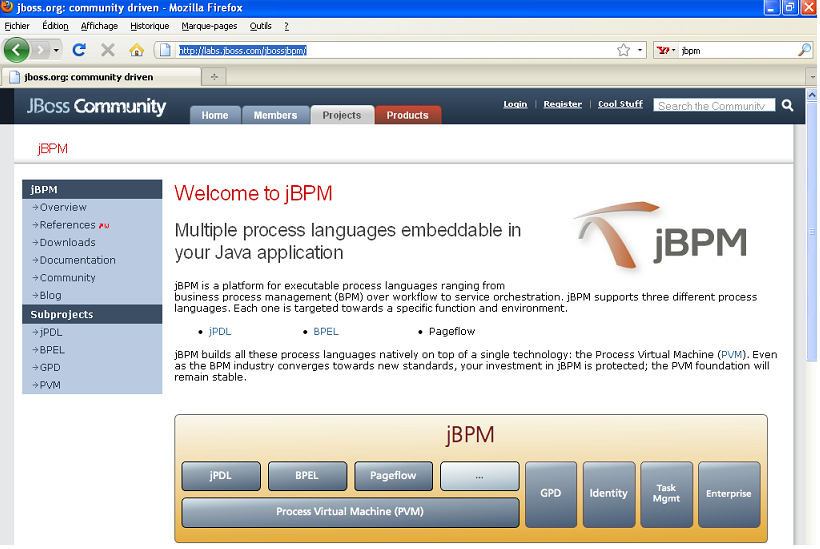Screen dimensions: 820x549
Task: Switch to the Products tab
Action: tap(407, 115)
